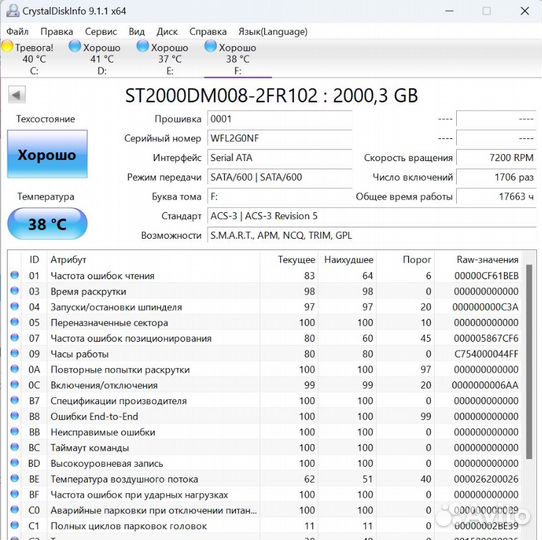Click the blue status orb for disk F:

pyautogui.click(x=210, y=46)
